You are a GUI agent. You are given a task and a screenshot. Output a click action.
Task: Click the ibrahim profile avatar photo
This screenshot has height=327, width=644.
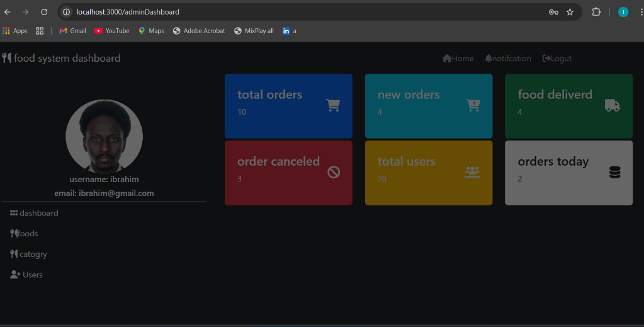tap(104, 137)
